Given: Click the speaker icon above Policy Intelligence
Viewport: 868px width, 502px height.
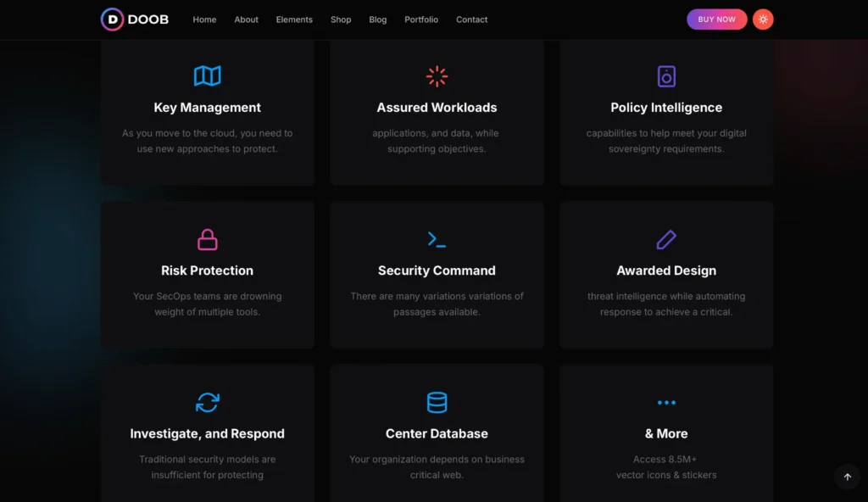Looking at the screenshot, I should pos(666,76).
